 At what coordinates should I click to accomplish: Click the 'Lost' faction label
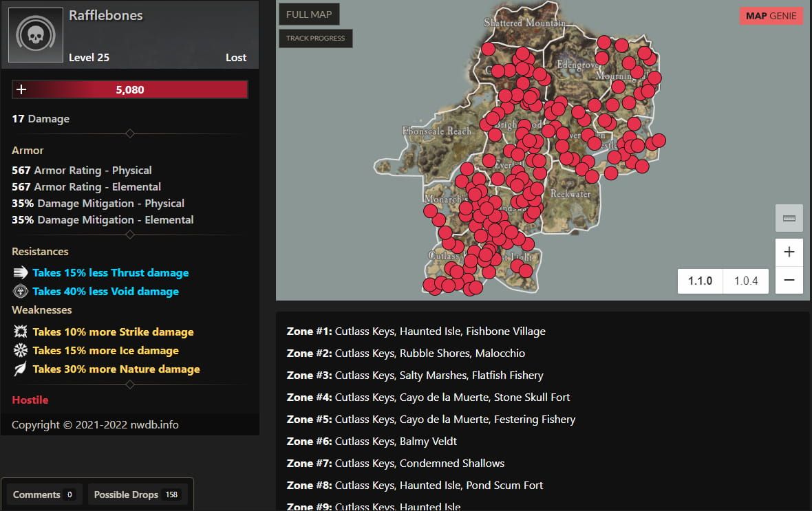[x=236, y=58]
